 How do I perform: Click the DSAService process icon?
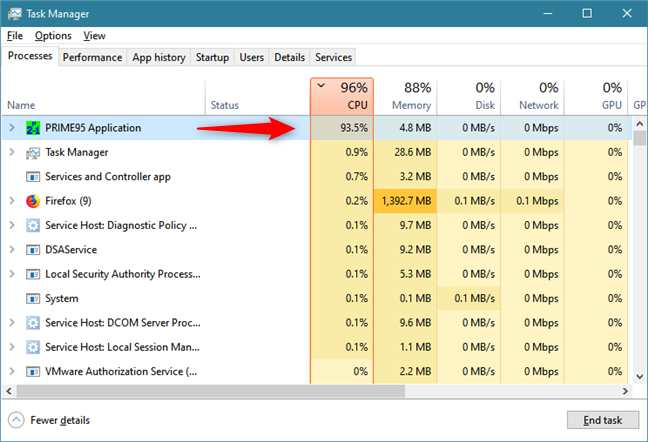[33, 250]
